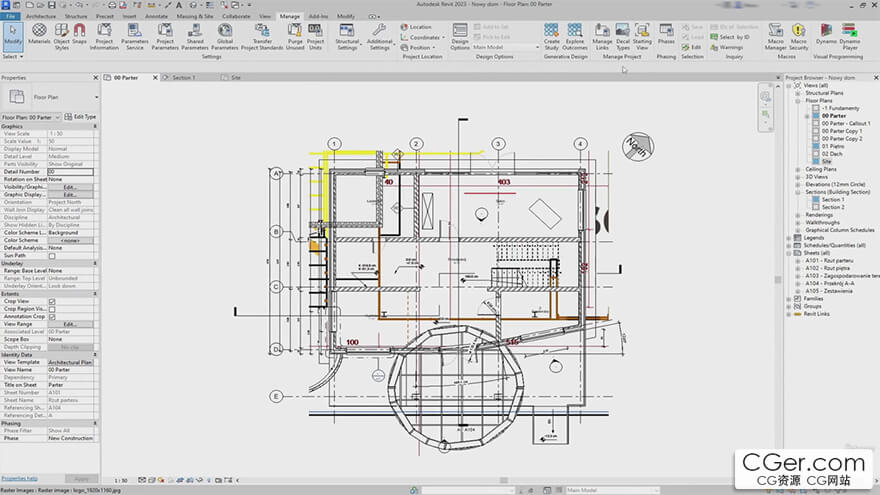Click the Properties help link
Screen dimensions: 880x495
[x=20, y=478]
